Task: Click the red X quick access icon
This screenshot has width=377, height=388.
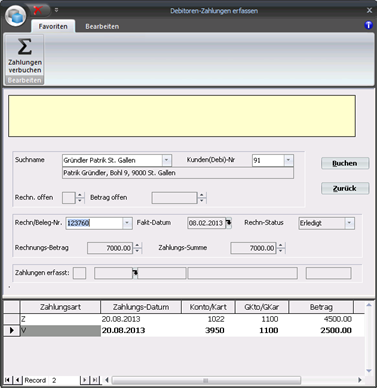Action: (x=38, y=10)
